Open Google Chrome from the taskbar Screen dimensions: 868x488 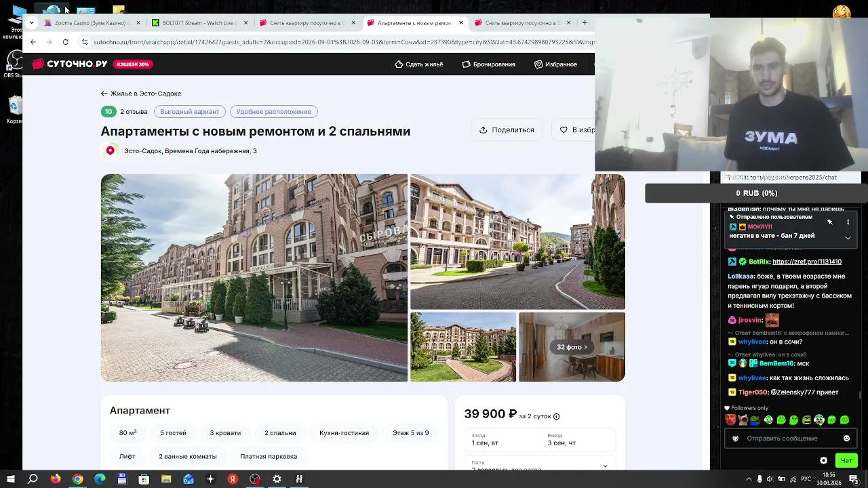point(78,479)
